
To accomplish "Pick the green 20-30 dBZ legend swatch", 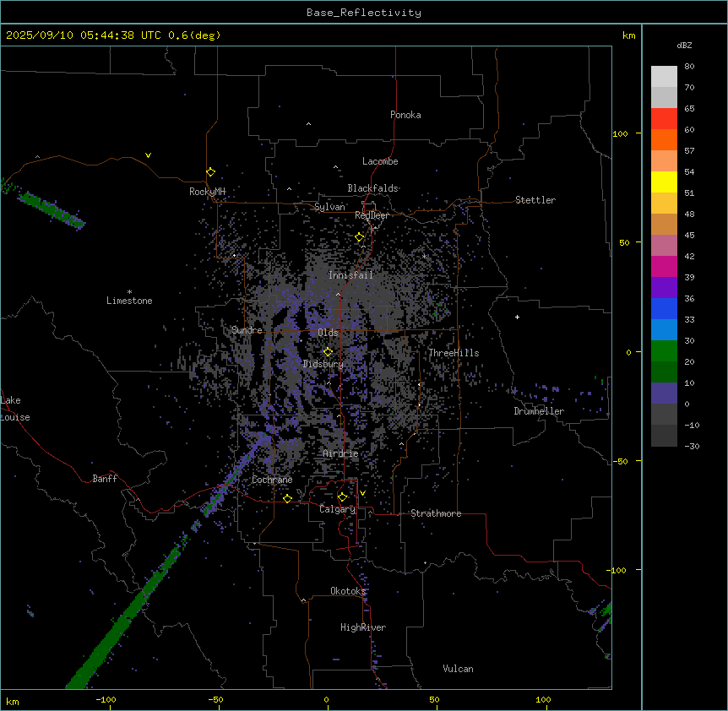I will (664, 351).
